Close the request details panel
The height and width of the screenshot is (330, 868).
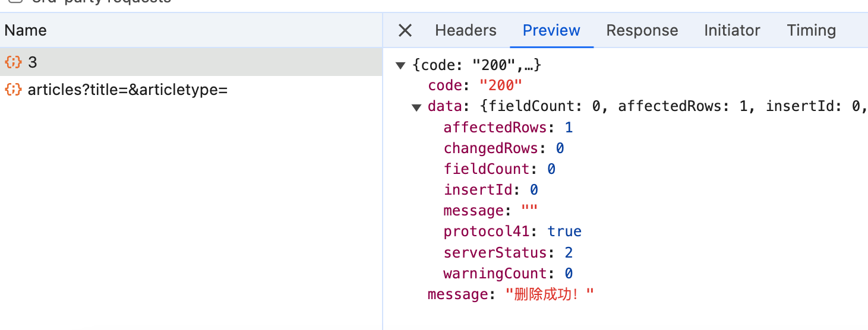(x=405, y=31)
